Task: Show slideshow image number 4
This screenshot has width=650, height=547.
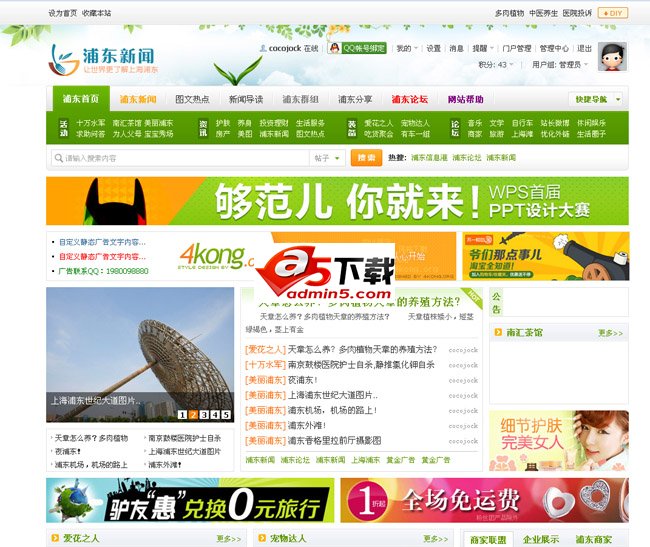Action: click(215, 414)
